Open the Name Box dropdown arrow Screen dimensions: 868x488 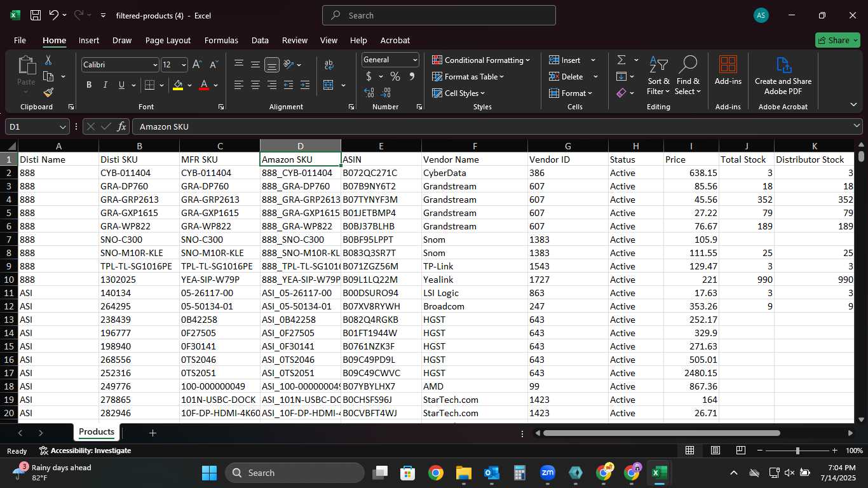pyautogui.click(x=62, y=126)
